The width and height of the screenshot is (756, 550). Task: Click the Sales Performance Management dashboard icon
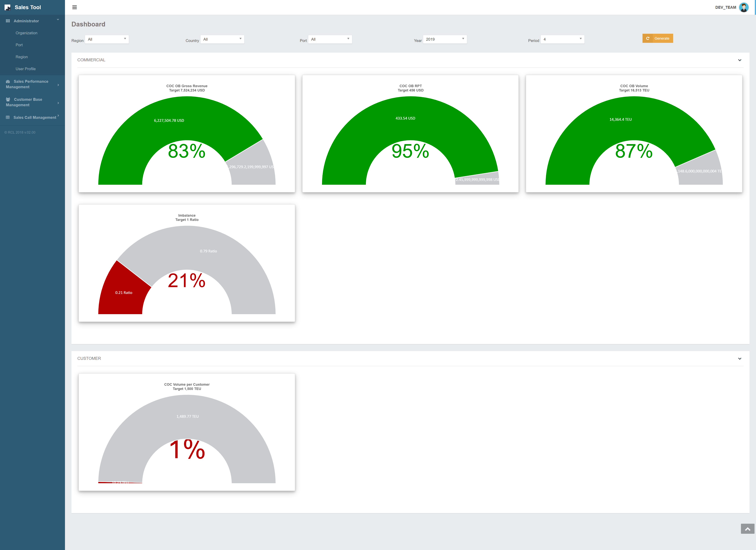(8, 81)
